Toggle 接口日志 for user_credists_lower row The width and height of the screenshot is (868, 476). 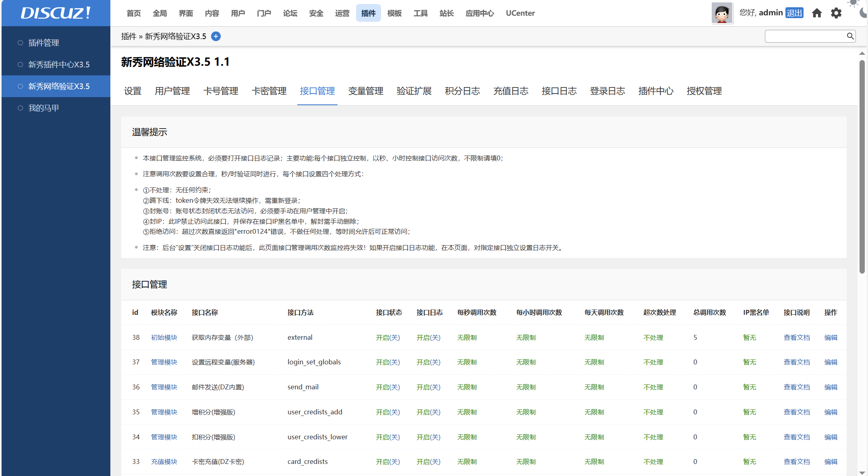[x=429, y=437]
